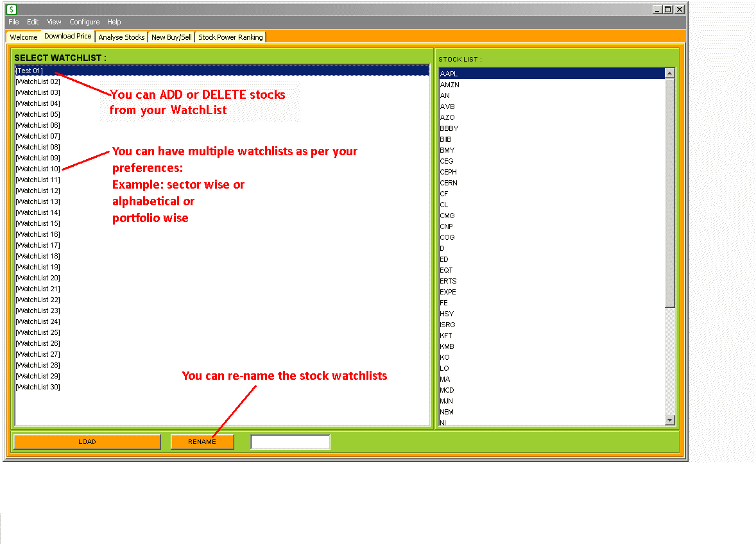
Task: Close the application window
Action: coord(680,9)
